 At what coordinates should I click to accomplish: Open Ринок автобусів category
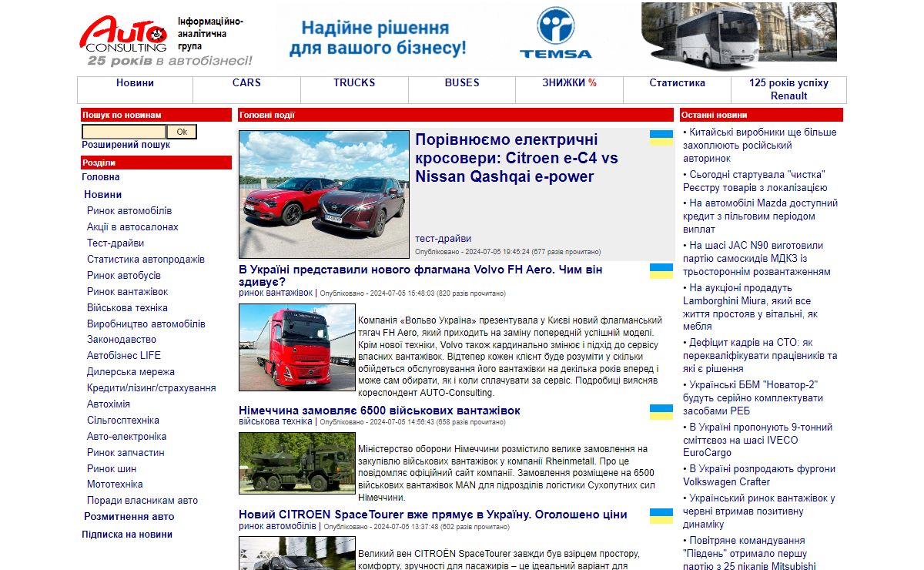click(x=124, y=276)
